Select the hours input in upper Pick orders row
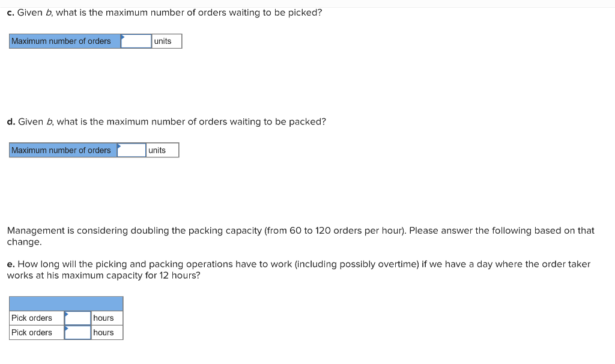The image size is (615, 364). tap(78, 318)
